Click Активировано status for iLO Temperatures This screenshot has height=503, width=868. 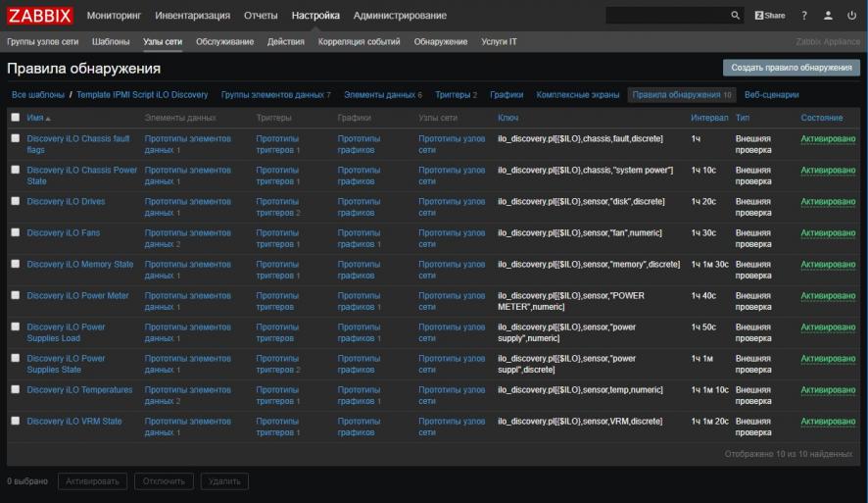click(827, 389)
